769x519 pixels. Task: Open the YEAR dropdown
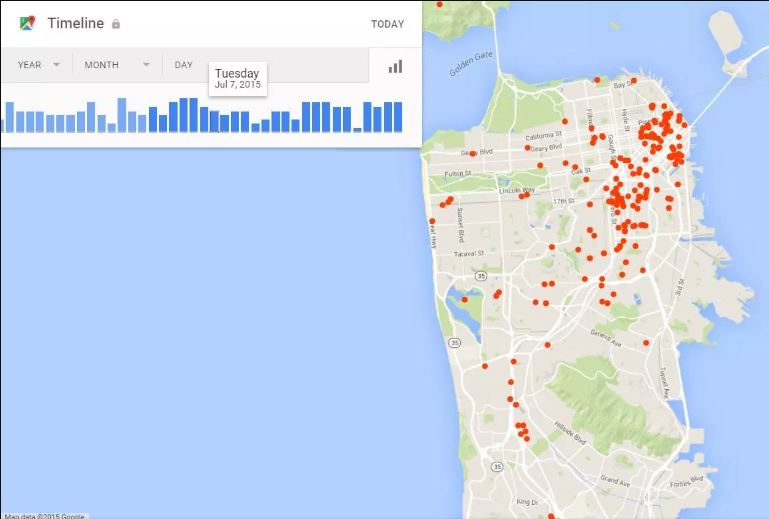39,65
